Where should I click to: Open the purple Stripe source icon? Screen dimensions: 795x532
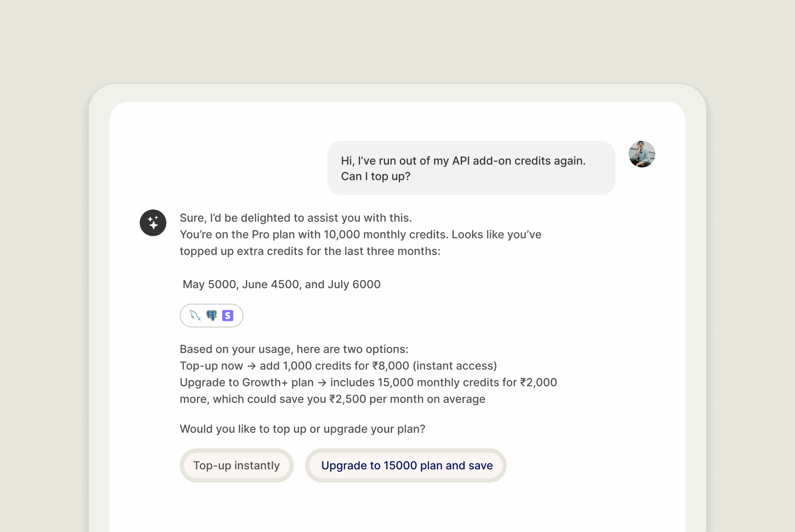pyautogui.click(x=228, y=316)
